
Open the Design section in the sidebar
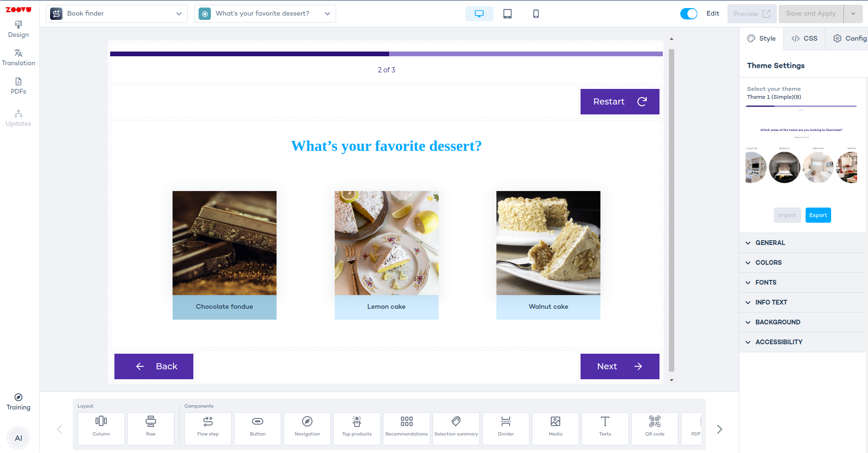(x=18, y=29)
